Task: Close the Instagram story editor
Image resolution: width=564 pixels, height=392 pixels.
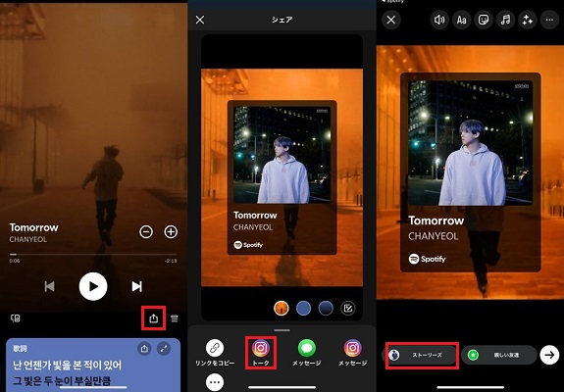Action: coord(391,20)
